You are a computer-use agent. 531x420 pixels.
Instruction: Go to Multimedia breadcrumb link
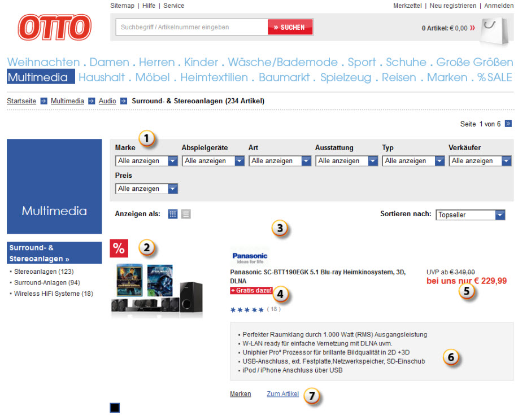pos(67,101)
